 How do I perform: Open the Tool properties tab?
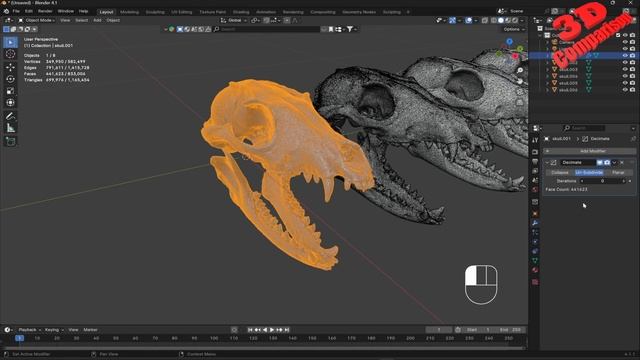pos(535,140)
